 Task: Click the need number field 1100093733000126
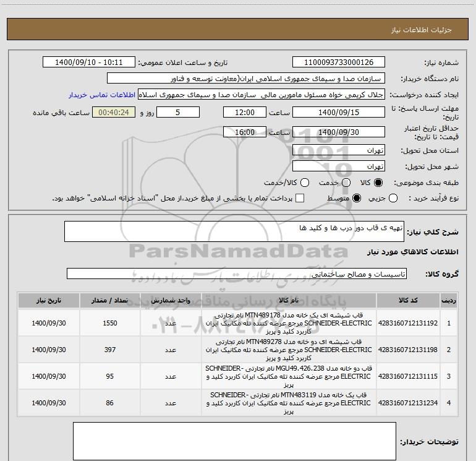coord(339,62)
